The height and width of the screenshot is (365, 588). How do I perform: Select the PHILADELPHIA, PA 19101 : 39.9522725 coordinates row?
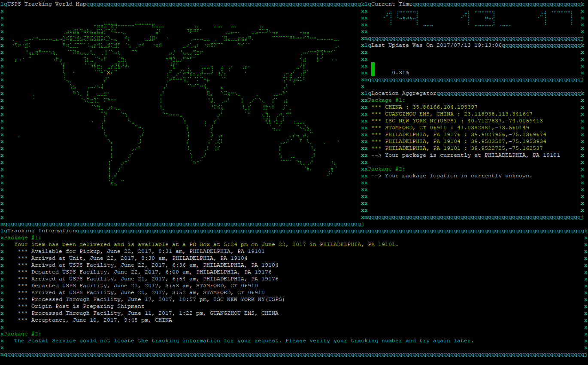coord(457,148)
